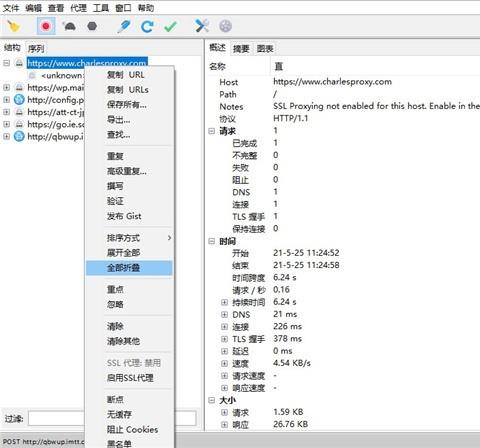Open the 代理 menu
The height and width of the screenshot is (448, 480).
pos(78,8)
